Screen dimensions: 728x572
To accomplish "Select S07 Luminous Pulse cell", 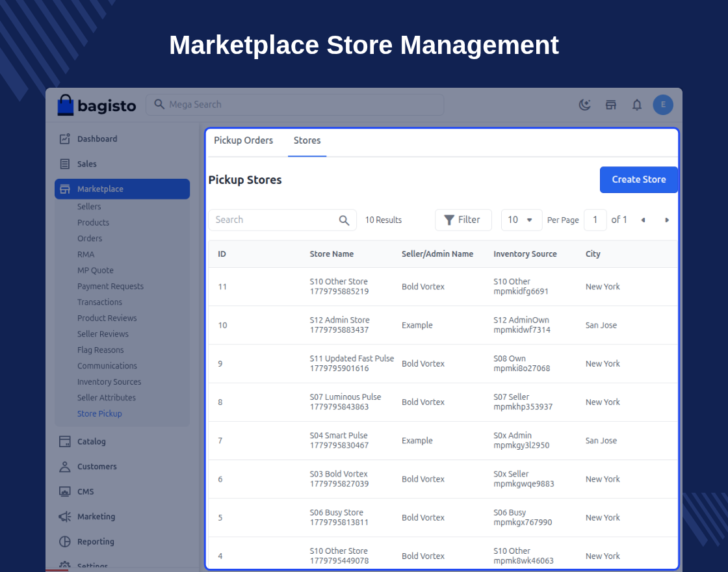I will [345, 402].
